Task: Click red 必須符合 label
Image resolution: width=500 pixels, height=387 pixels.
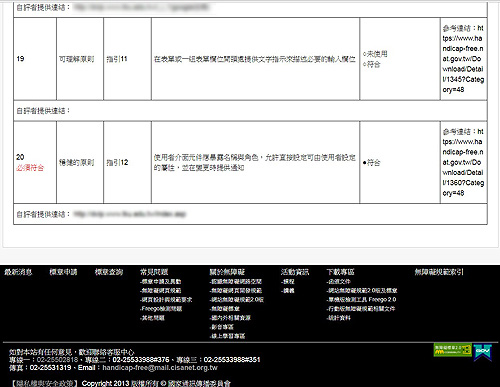Action: (30, 168)
